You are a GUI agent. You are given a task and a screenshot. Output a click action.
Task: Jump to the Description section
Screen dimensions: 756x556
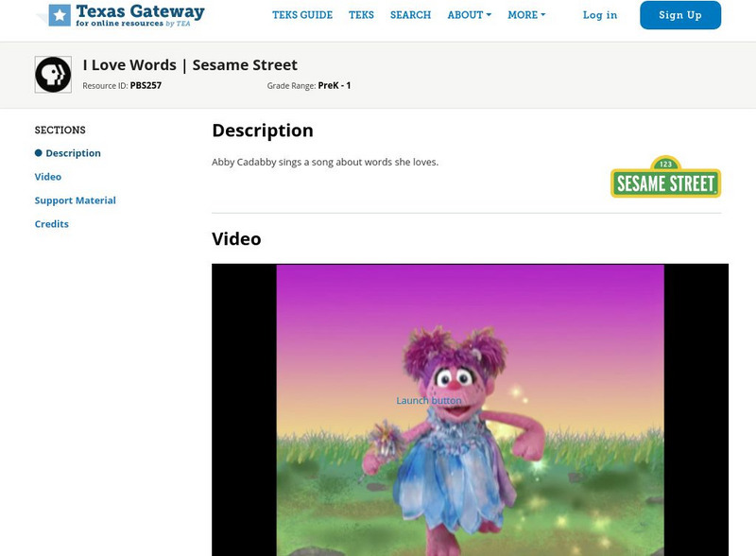[73, 153]
